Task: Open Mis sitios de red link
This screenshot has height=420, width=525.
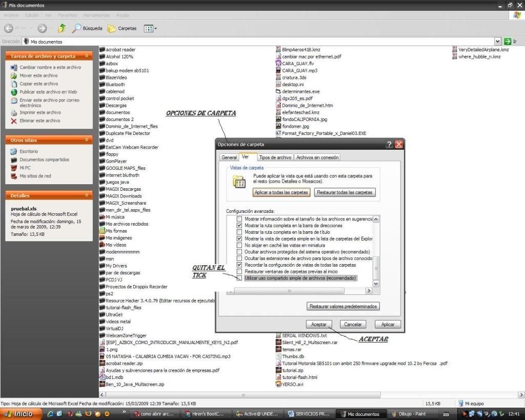Action: click(x=35, y=176)
